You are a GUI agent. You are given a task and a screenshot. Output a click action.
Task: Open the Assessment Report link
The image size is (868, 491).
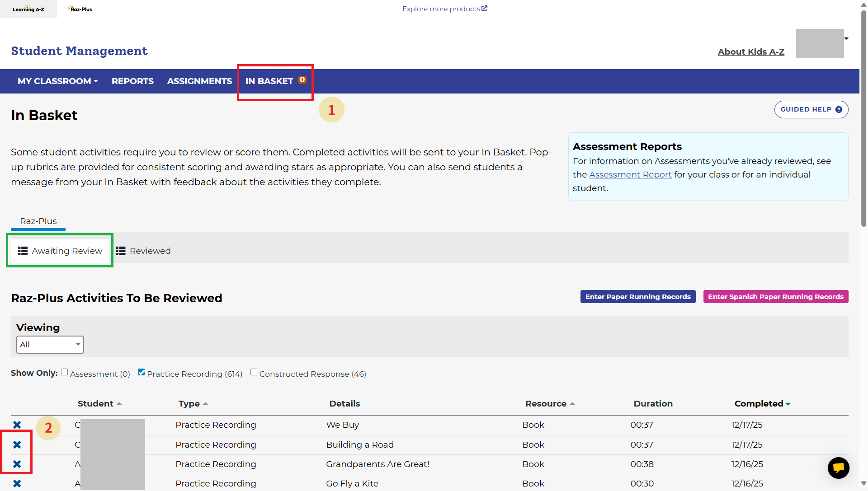pos(630,175)
